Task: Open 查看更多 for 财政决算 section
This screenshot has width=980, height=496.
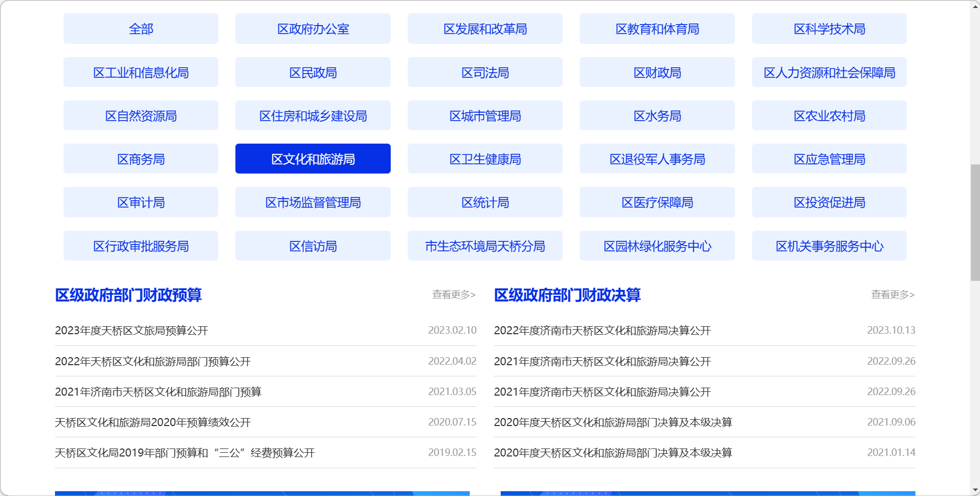Action: [x=892, y=295]
